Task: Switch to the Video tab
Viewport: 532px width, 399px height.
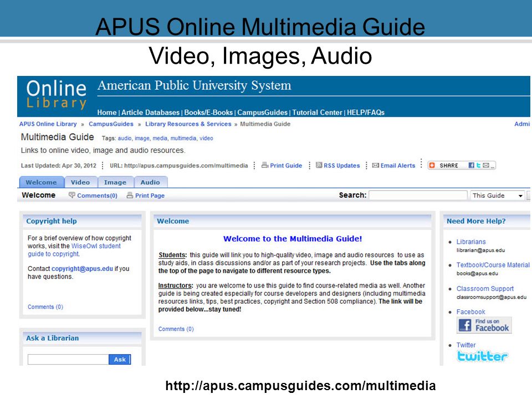Action: click(x=80, y=182)
